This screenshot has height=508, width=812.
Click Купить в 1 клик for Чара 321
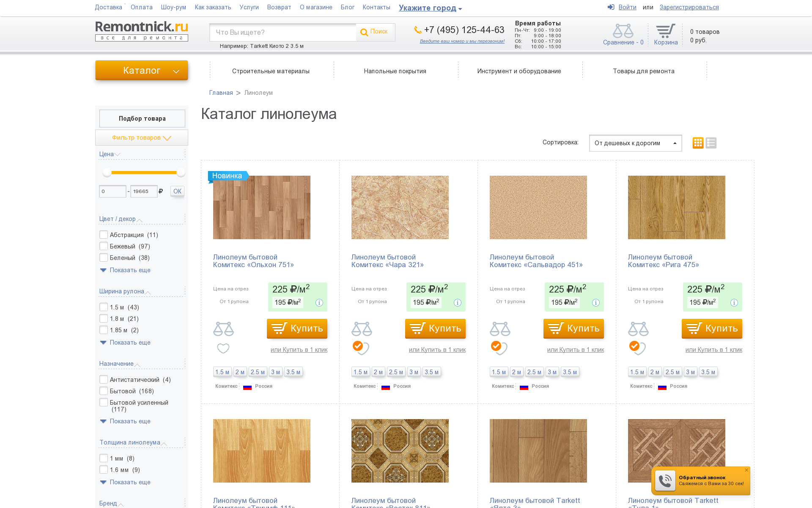click(437, 350)
